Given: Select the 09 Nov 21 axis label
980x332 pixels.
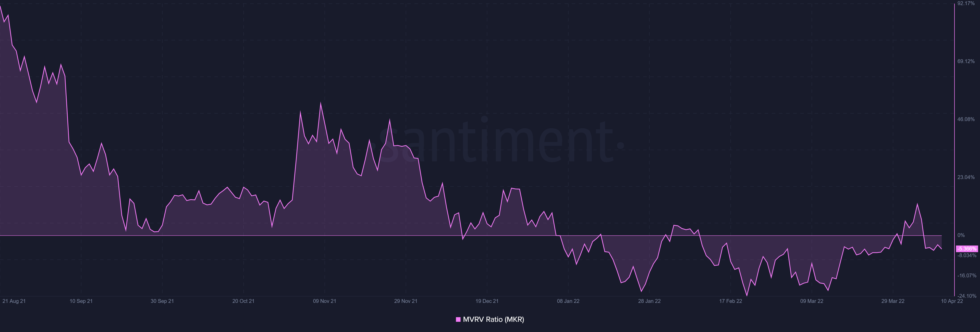Looking at the screenshot, I should [325, 301].
